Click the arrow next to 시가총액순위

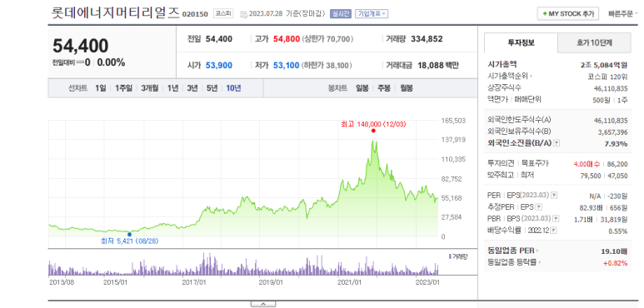(x=531, y=76)
